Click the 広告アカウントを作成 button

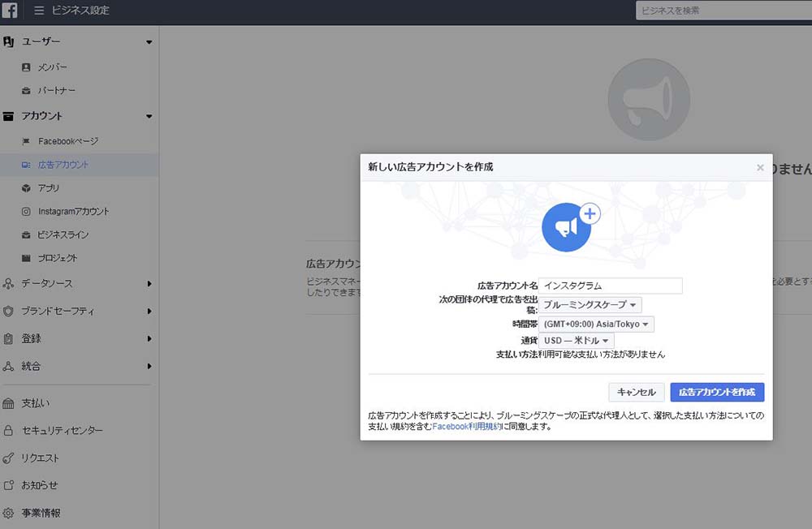(717, 393)
